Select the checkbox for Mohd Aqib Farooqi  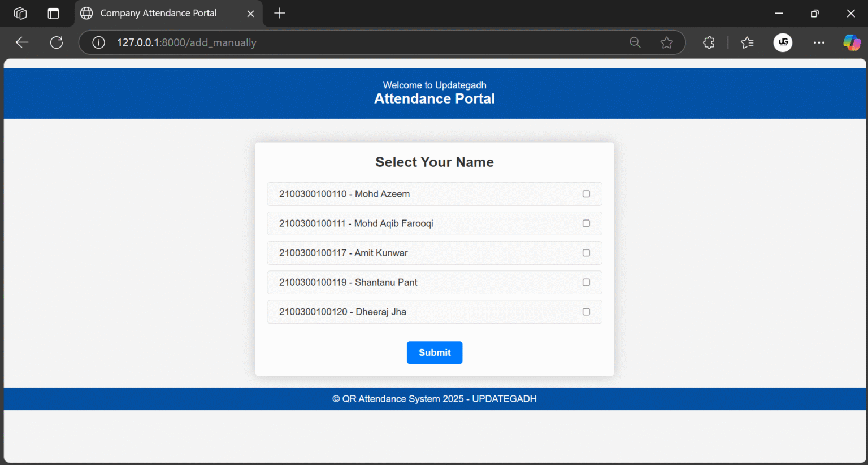coord(586,223)
